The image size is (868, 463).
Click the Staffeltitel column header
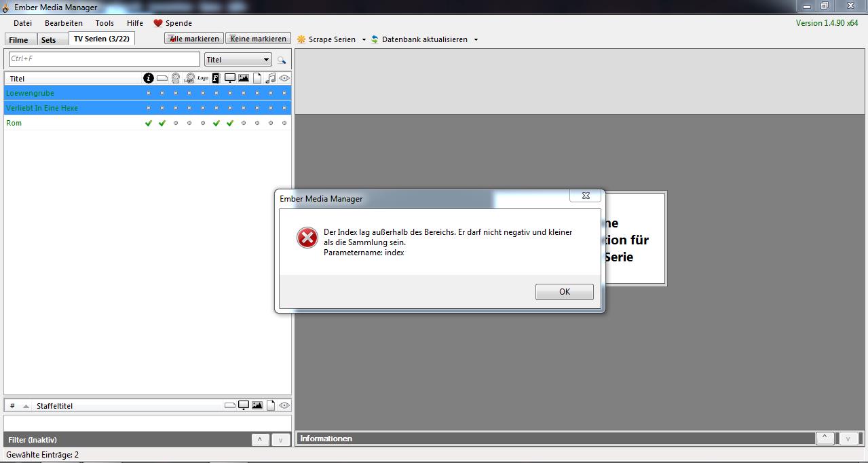click(x=127, y=406)
